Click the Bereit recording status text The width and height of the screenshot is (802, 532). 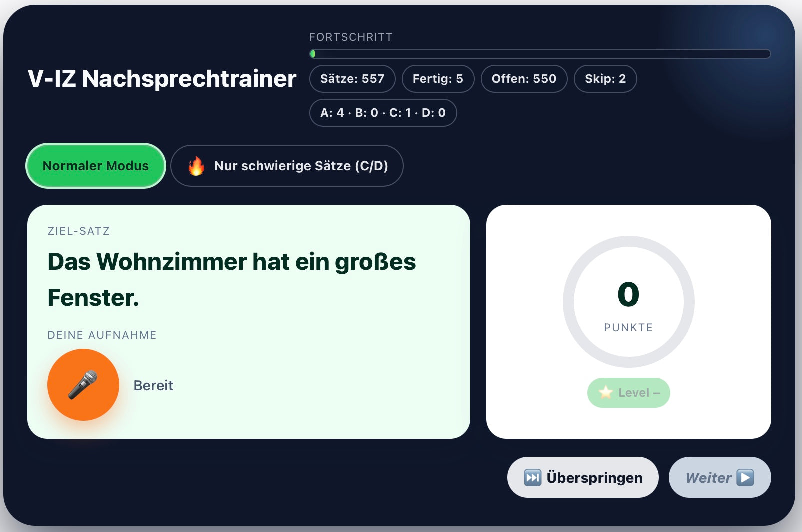[x=153, y=385]
